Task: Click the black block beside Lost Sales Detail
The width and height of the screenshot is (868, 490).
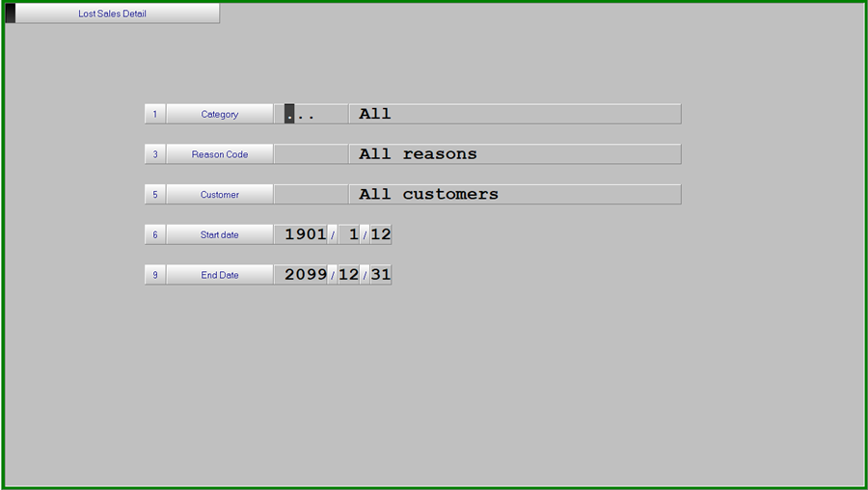Action: [x=11, y=14]
